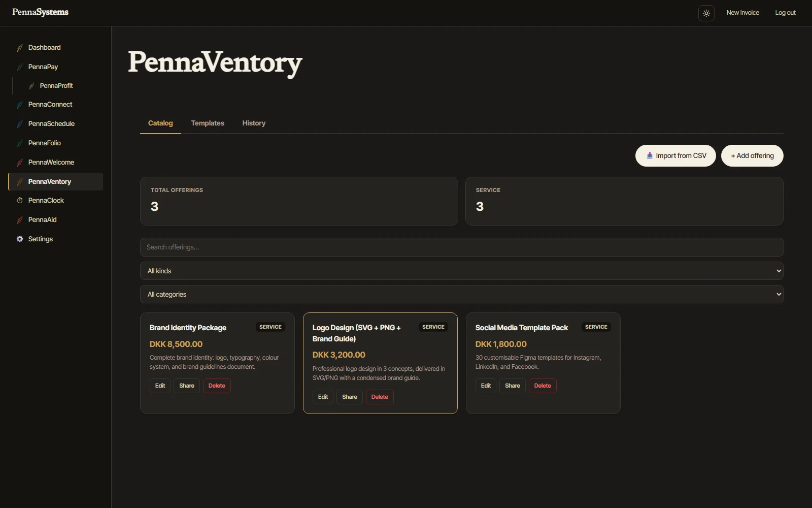Click the PennaClock stopwatch icon
The height and width of the screenshot is (508, 812).
(x=20, y=201)
